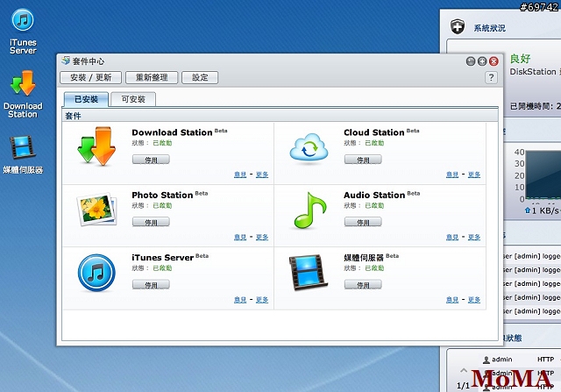Click the previous page arrow above 1/1
This screenshot has height=392, width=561.
click(x=464, y=370)
